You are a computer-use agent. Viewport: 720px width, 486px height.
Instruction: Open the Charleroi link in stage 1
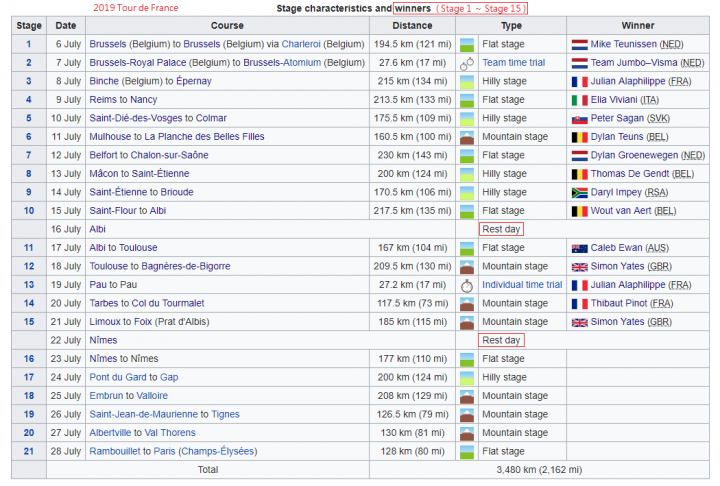coord(301,44)
